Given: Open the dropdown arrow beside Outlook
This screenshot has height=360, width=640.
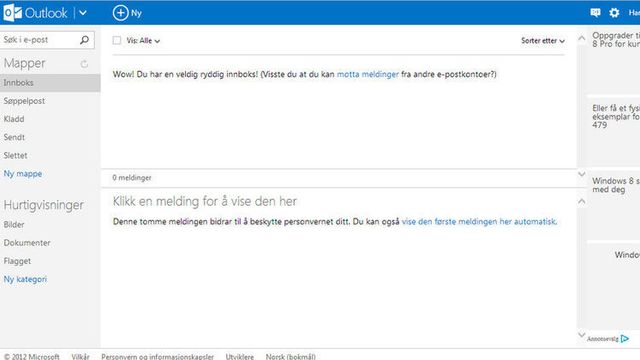Looking at the screenshot, I should (83, 13).
